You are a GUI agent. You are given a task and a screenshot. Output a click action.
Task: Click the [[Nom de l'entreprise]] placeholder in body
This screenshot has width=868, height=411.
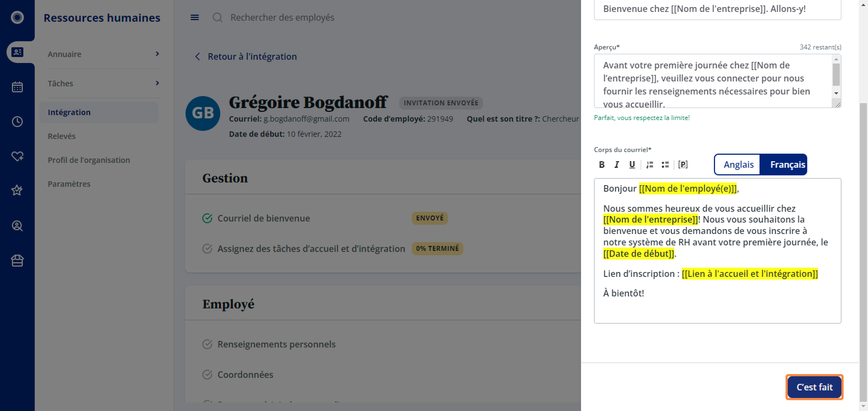click(650, 220)
